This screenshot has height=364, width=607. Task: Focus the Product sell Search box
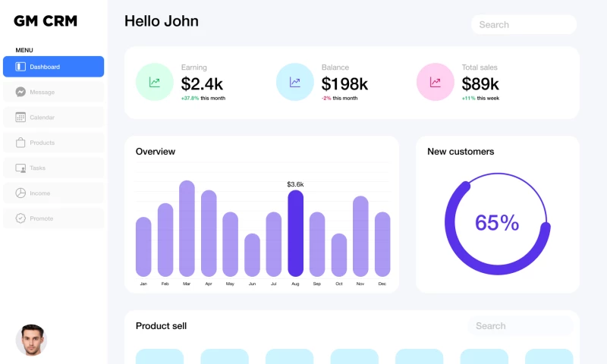coord(520,326)
